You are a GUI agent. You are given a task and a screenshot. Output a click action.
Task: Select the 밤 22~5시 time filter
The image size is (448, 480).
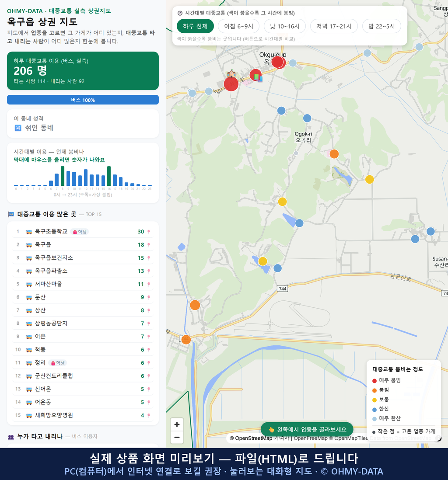coord(381,26)
